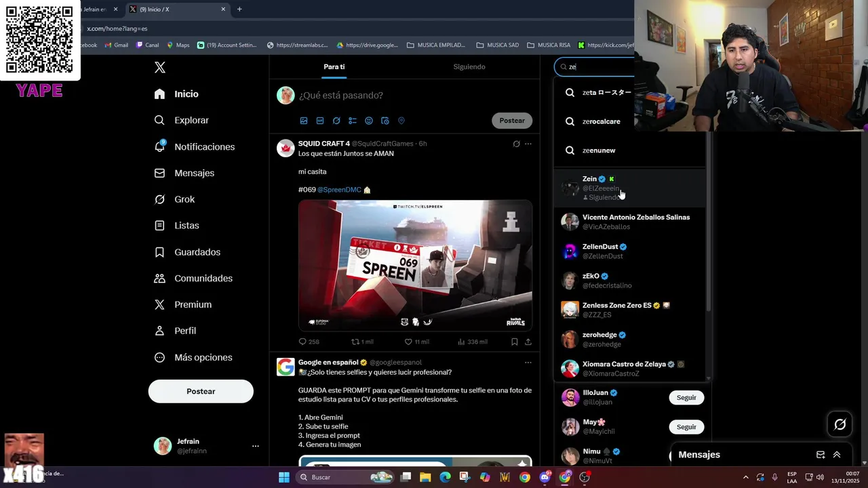Screen dimensions: 868x488
Task: Open more options on Google en español post
Action: (x=528, y=363)
